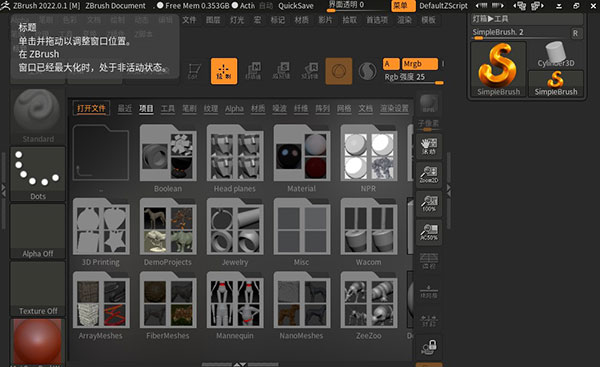Click the R button beside SimpleBrush slider
Viewport: 600px width, 367px height.
pyautogui.click(x=576, y=33)
